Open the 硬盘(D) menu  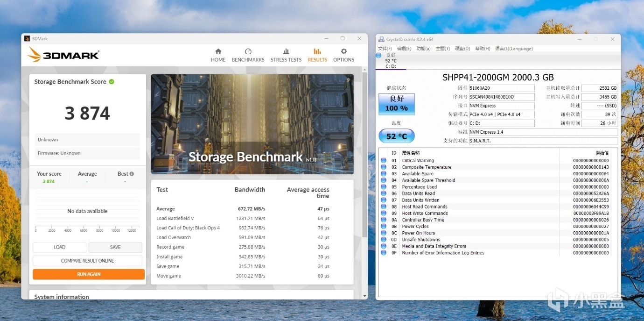click(x=462, y=49)
